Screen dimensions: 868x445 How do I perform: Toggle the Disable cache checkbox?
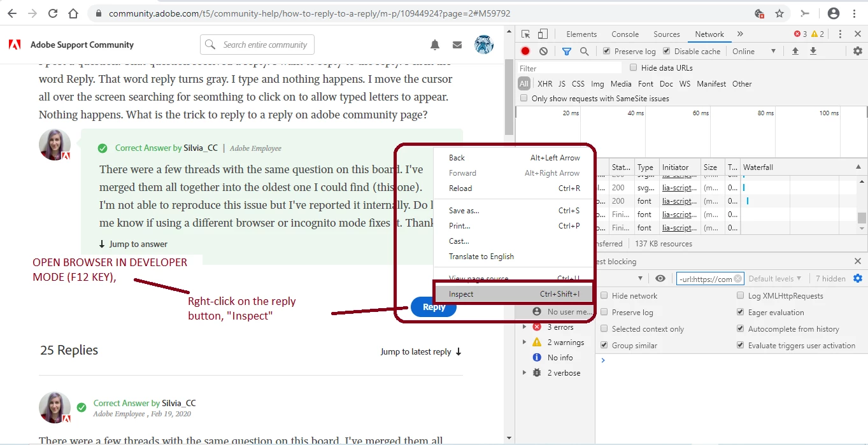[x=666, y=52]
